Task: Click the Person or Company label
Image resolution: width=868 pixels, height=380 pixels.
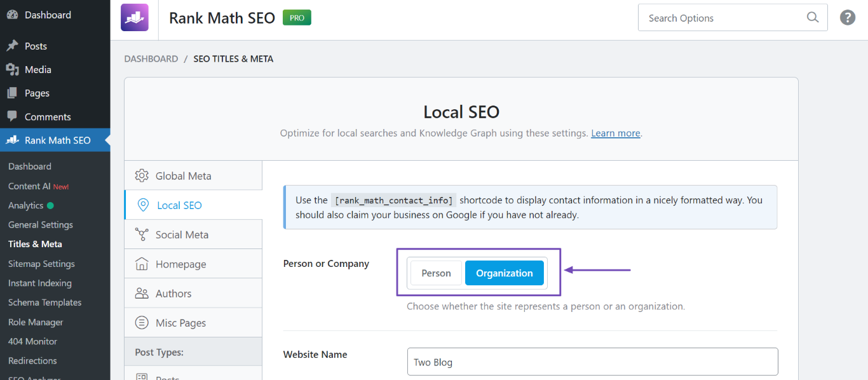Action: click(326, 264)
